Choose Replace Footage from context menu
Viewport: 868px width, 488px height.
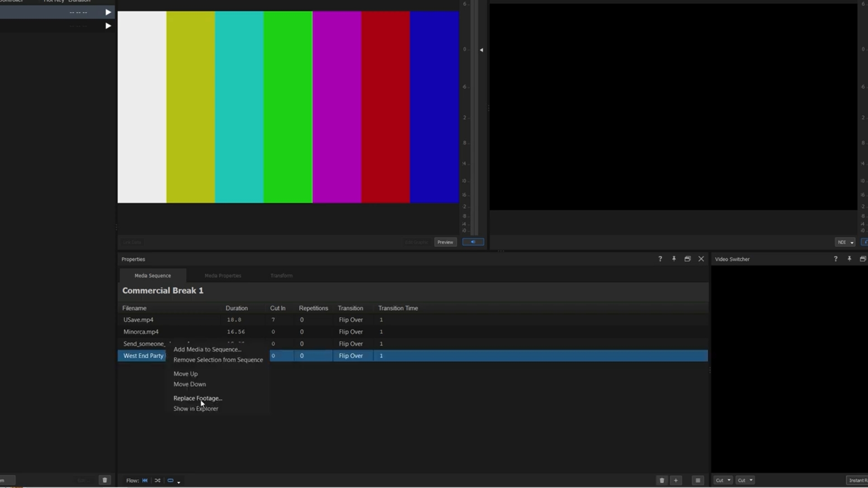pos(198,398)
